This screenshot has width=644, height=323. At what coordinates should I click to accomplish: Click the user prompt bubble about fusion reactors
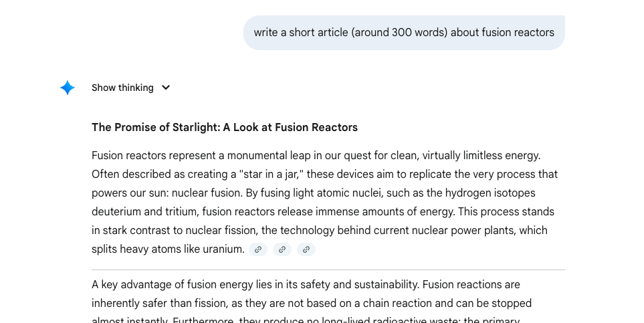[x=404, y=33]
